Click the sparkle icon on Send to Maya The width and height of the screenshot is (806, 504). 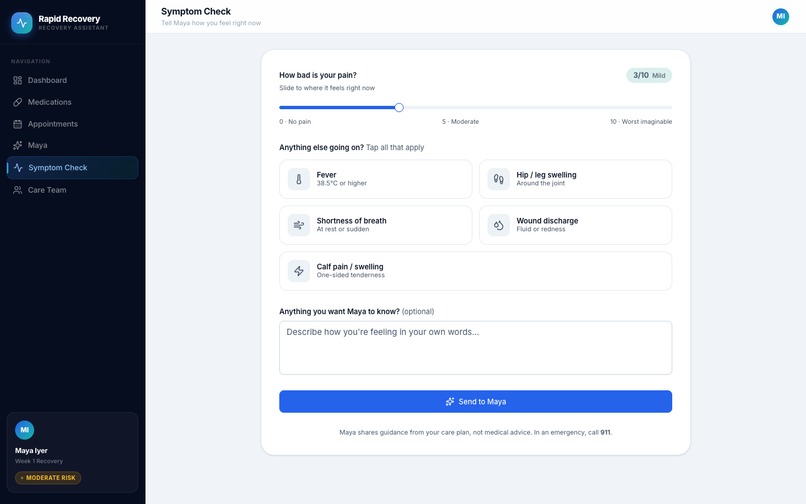(450, 402)
